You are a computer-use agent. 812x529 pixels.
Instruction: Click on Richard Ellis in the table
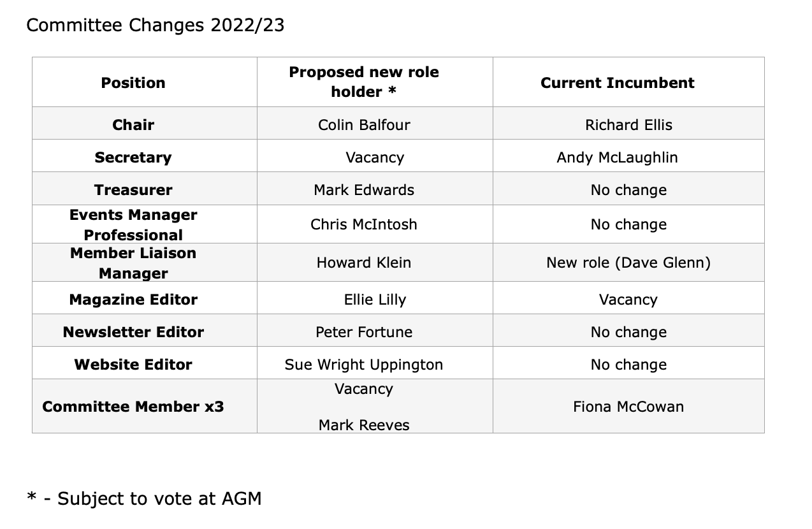tap(628, 125)
